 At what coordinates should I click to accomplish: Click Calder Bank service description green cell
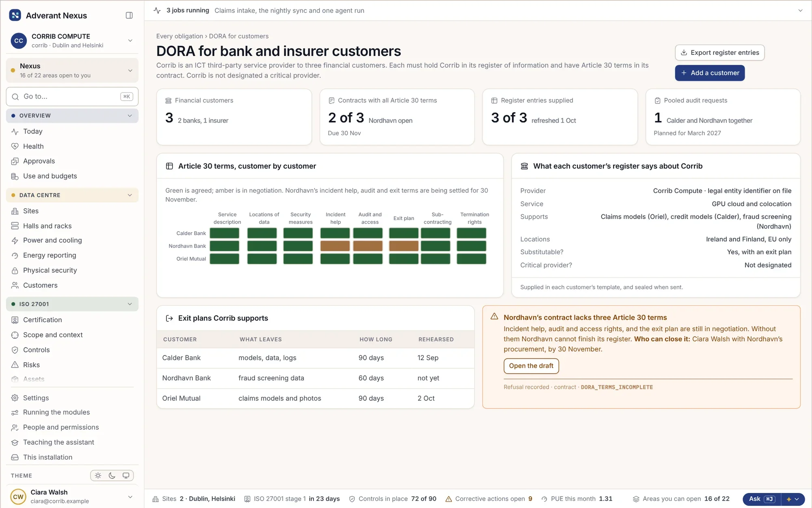pos(225,233)
